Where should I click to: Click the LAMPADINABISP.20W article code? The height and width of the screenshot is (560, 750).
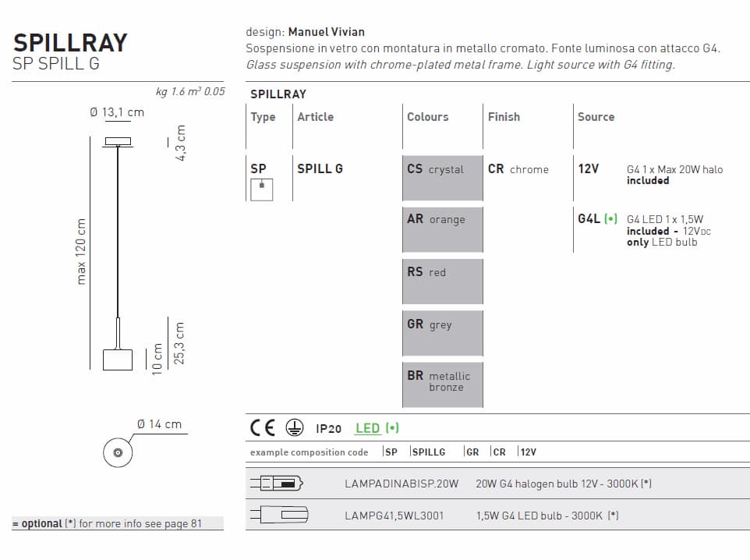(x=402, y=484)
